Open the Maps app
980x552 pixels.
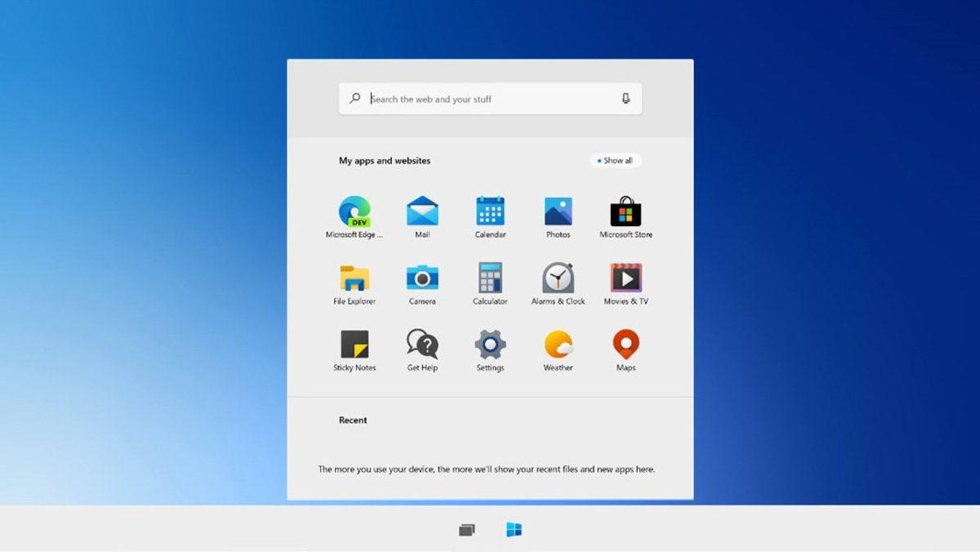(x=625, y=346)
